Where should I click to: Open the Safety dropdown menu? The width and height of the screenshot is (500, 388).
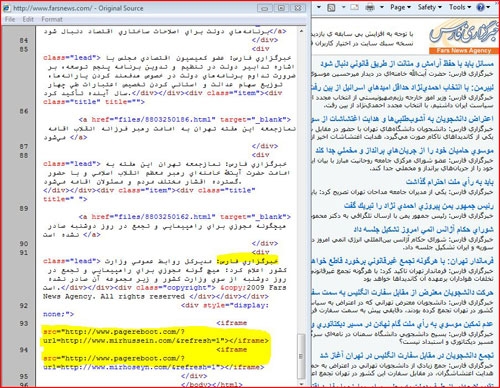point(430,7)
